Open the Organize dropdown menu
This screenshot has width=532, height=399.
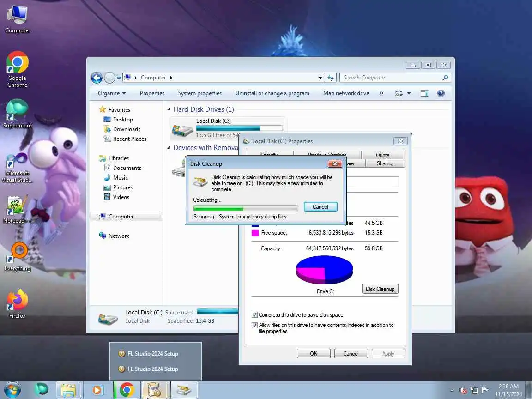(x=112, y=93)
